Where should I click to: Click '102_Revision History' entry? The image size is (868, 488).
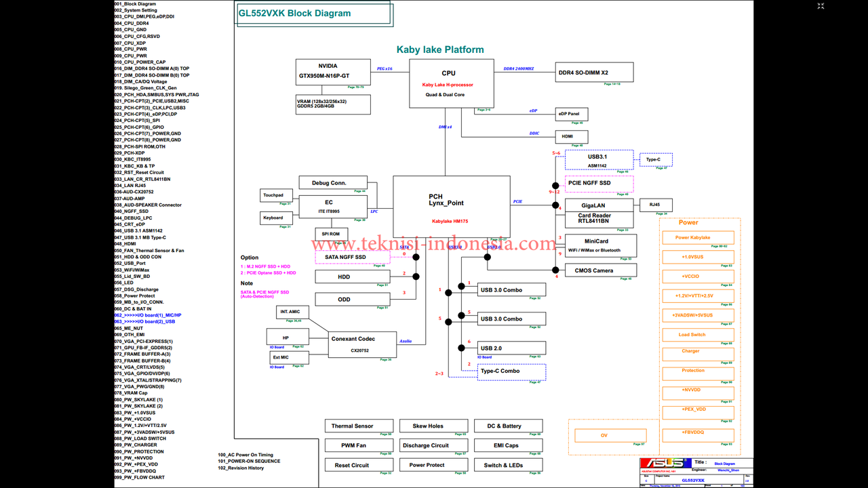[241, 468]
